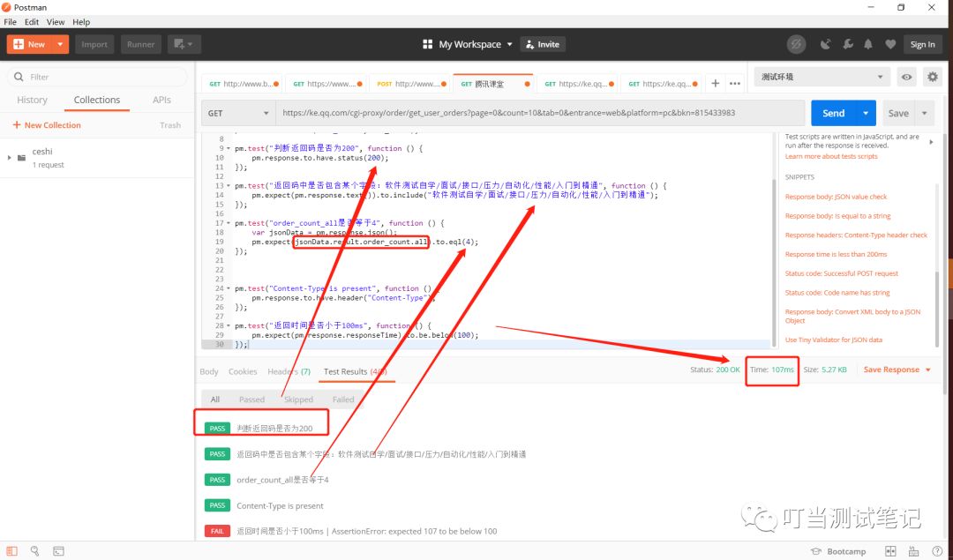Switch to the APIs sidebar tab
Image resolution: width=953 pixels, height=560 pixels.
point(161,100)
